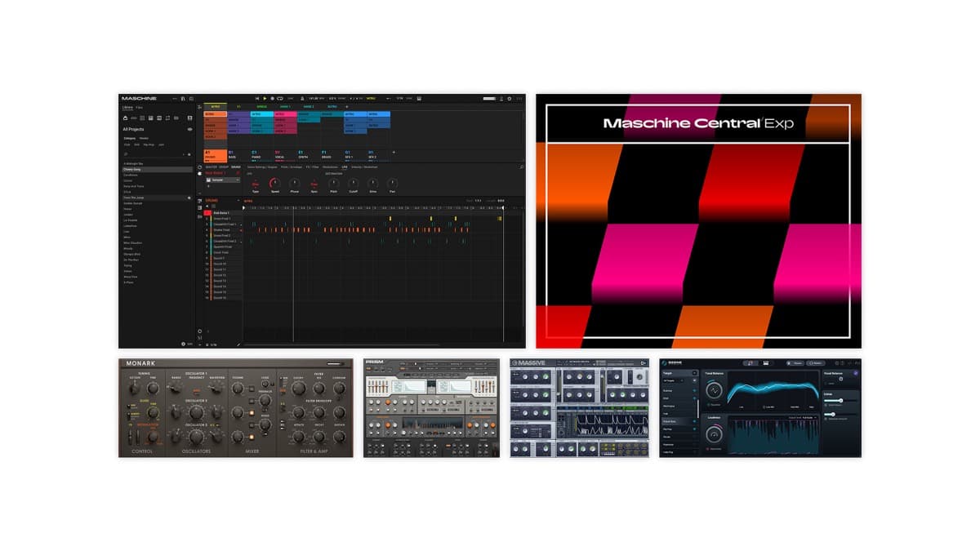Select the pencil tool in pattern editor
Image resolution: width=980 pixels, height=551 pixels.
(x=238, y=344)
